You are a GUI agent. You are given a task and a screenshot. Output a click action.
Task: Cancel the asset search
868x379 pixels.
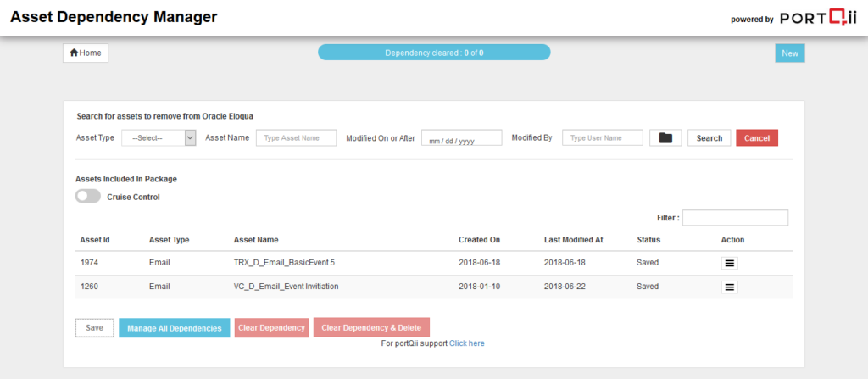point(756,138)
